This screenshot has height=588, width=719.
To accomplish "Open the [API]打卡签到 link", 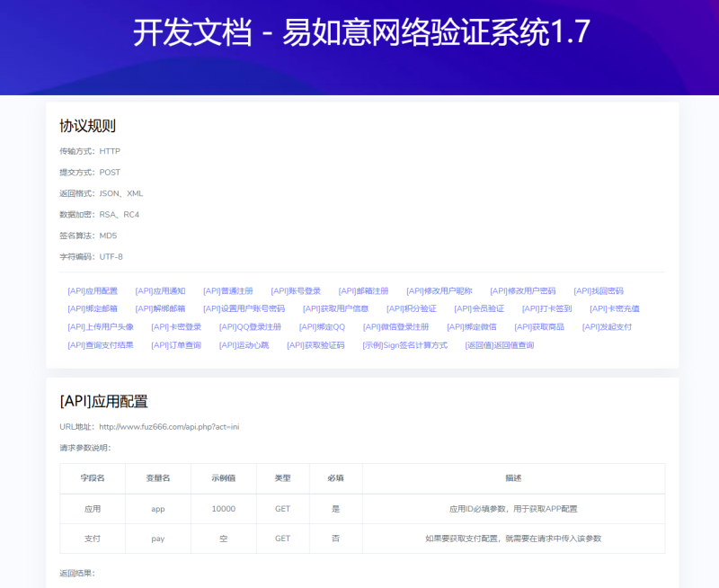I will pyautogui.click(x=548, y=310).
